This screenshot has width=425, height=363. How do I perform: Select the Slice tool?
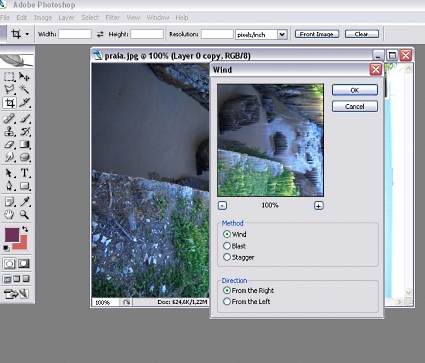[x=24, y=103]
